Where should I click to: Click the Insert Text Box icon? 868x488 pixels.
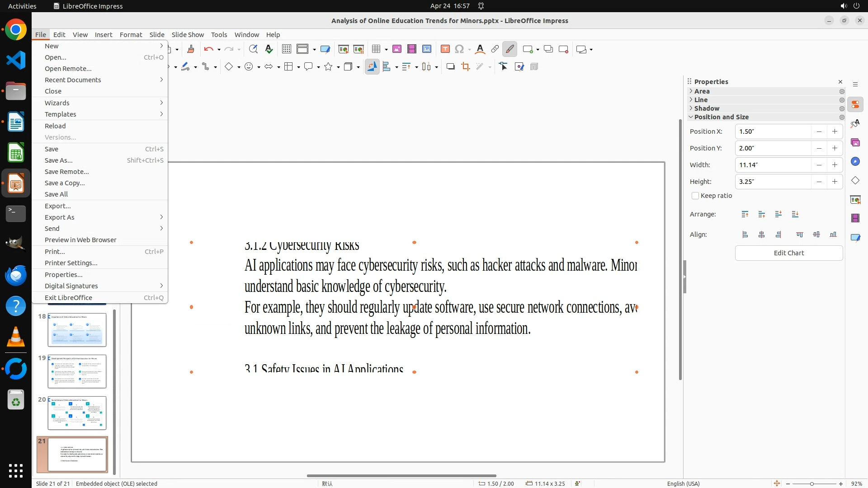[445, 49]
